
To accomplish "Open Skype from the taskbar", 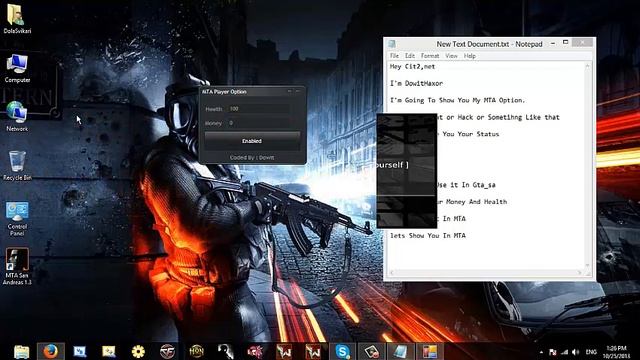I will (342, 351).
